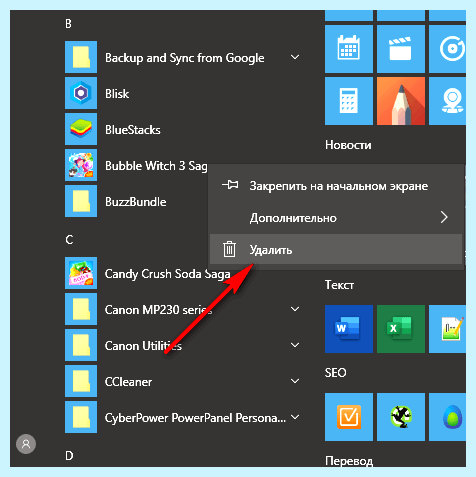
Task: Click the SEO tile group title
Action: tap(335, 373)
